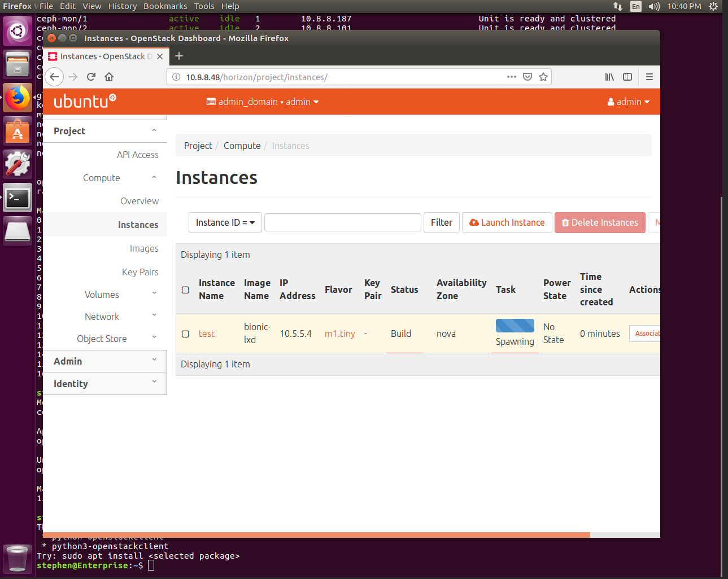The width and height of the screenshot is (728, 579).
Task: Open a new browser tab
Action: (x=179, y=56)
